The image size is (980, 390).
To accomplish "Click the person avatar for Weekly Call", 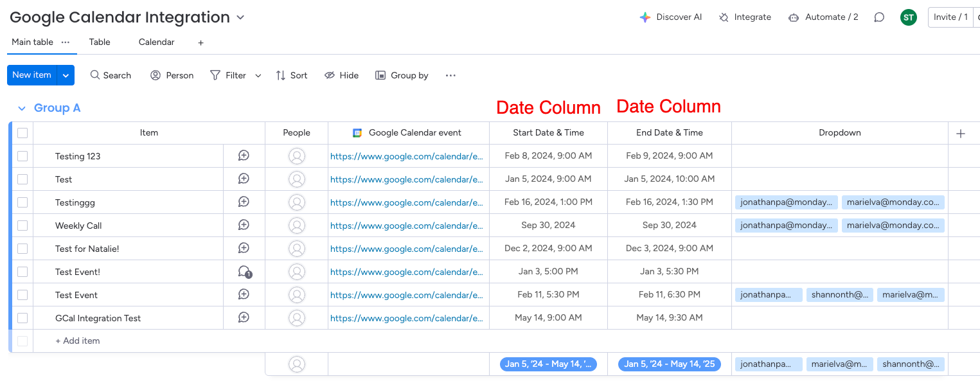I will [297, 226].
